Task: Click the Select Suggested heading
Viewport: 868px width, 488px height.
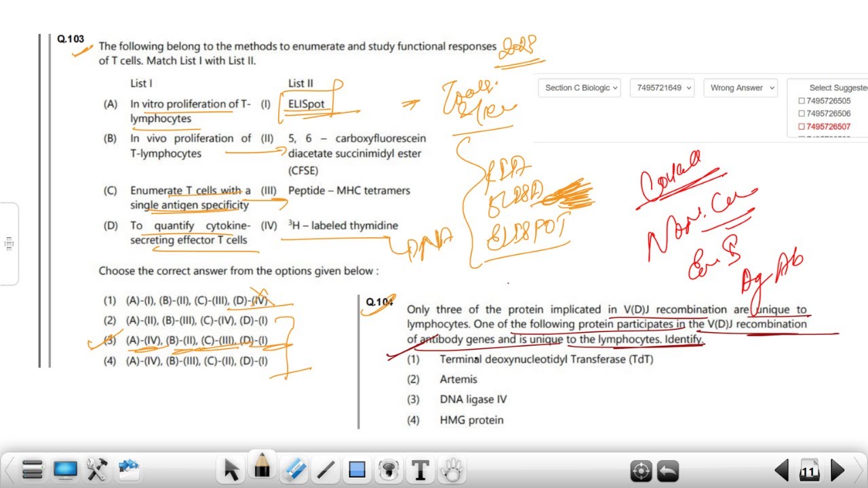Action: (838, 87)
